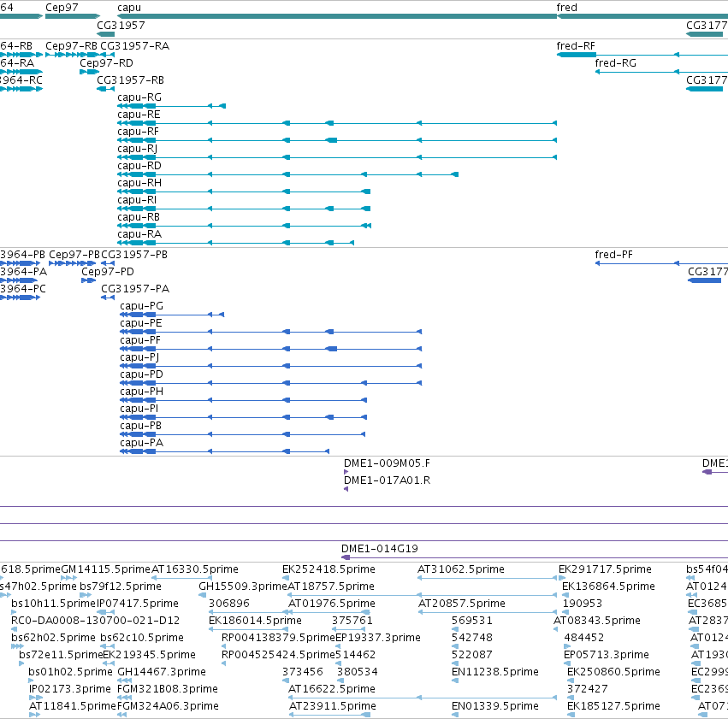This screenshot has height=719, width=728.
Task: Click the capu-PD CDS label
Action: (x=142, y=374)
